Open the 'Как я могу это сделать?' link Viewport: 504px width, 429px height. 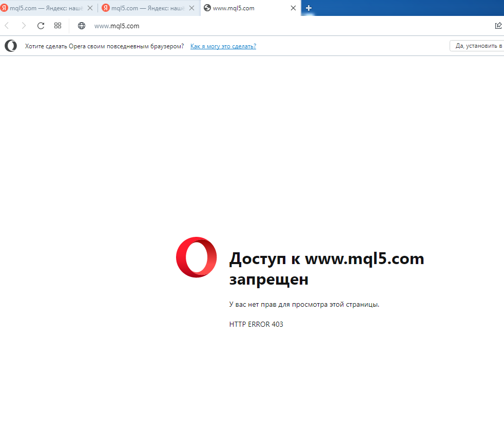click(x=223, y=46)
